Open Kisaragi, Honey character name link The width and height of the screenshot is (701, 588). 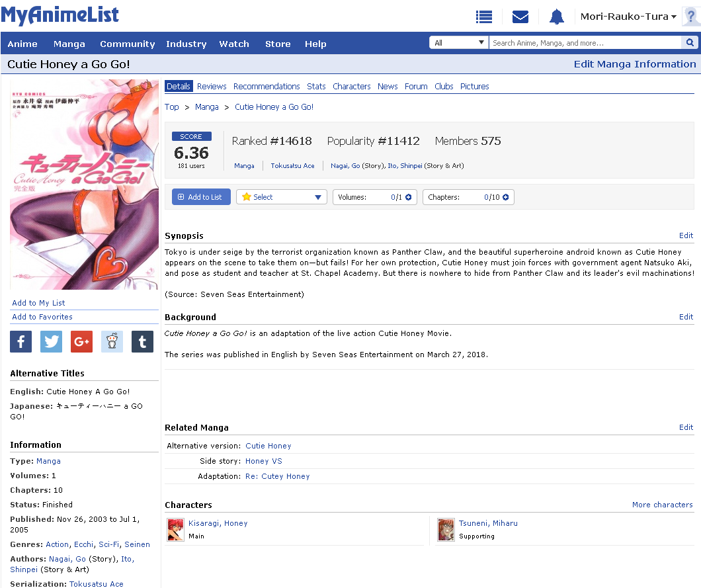(x=218, y=523)
